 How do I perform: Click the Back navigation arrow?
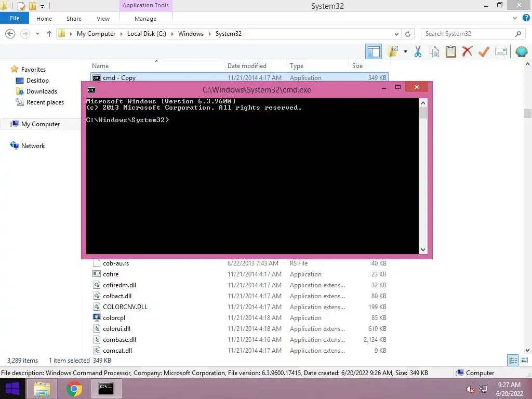point(10,34)
